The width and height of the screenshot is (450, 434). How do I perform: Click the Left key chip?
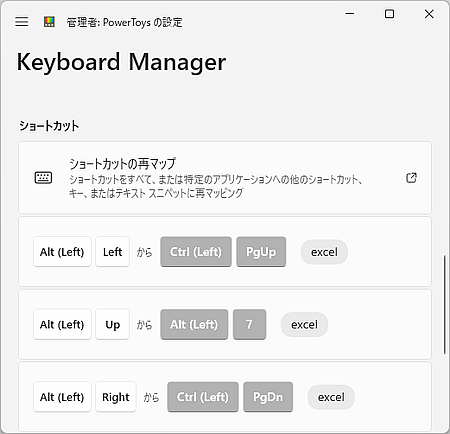pyautogui.click(x=112, y=252)
